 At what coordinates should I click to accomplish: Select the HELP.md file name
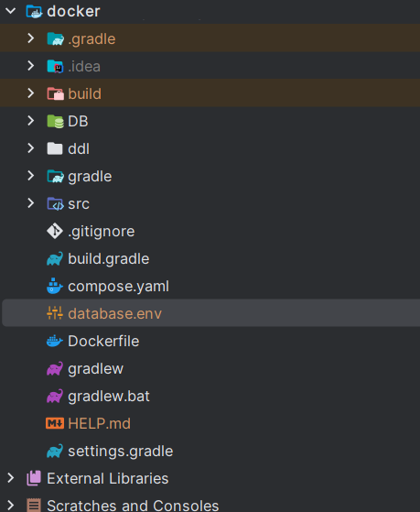[99, 423]
